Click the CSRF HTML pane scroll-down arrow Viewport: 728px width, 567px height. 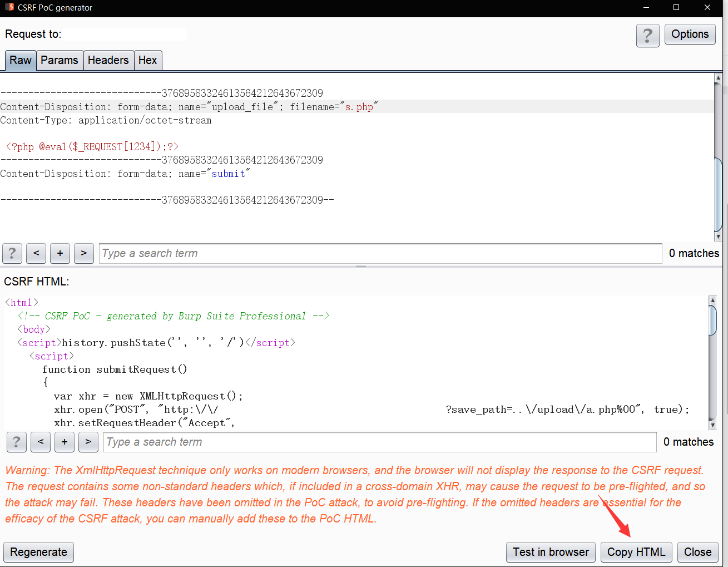click(713, 425)
